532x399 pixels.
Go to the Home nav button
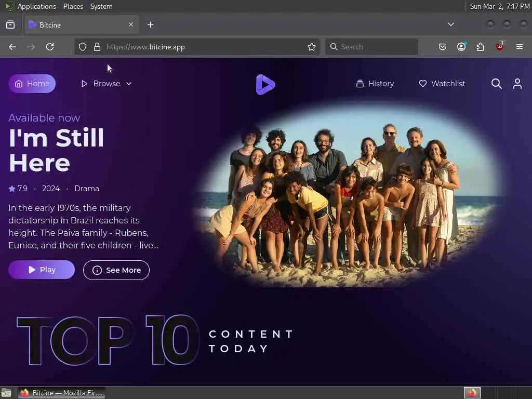pos(32,84)
